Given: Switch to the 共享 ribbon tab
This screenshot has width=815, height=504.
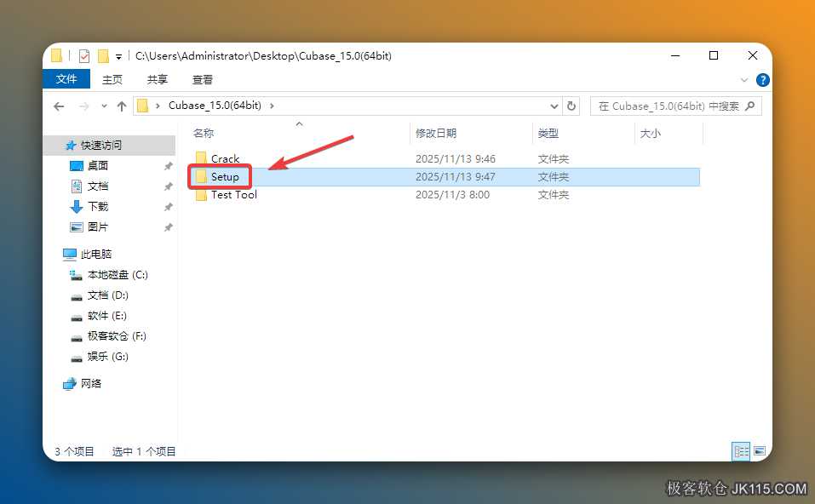Looking at the screenshot, I should pyautogui.click(x=157, y=79).
